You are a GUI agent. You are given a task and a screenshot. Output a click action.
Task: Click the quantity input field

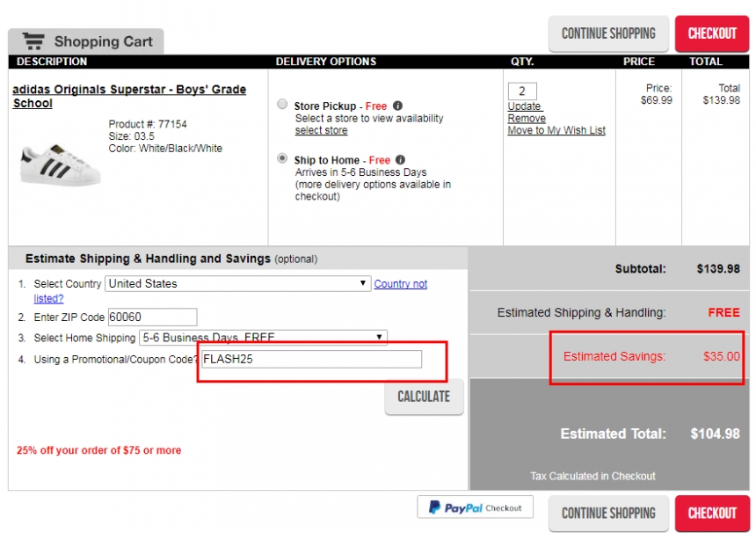522,91
